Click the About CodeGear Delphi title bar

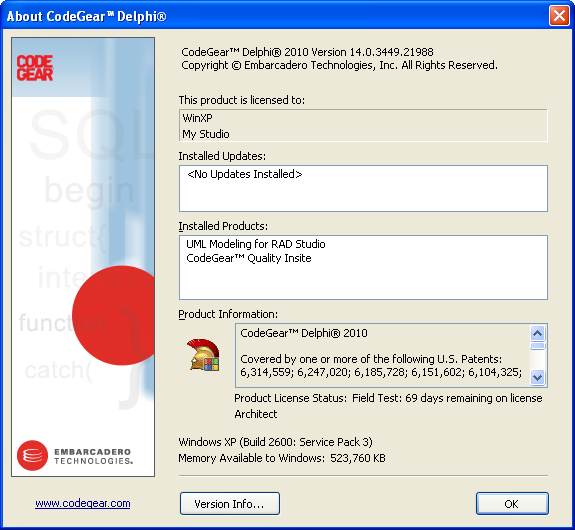pos(275,16)
